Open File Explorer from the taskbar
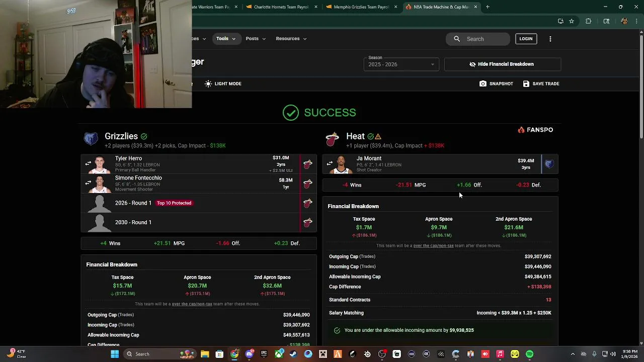This screenshot has width=644, height=362. point(205,354)
